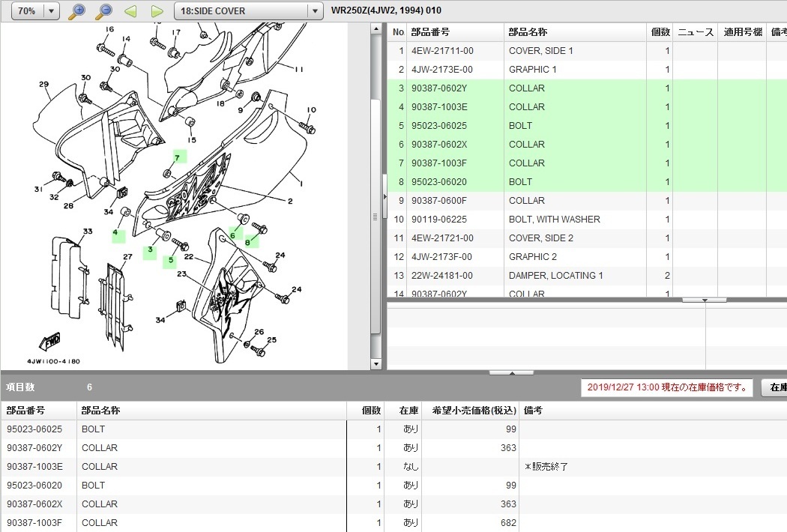
Task: Select part number 90387-0600F
Action: pyautogui.click(x=439, y=201)
